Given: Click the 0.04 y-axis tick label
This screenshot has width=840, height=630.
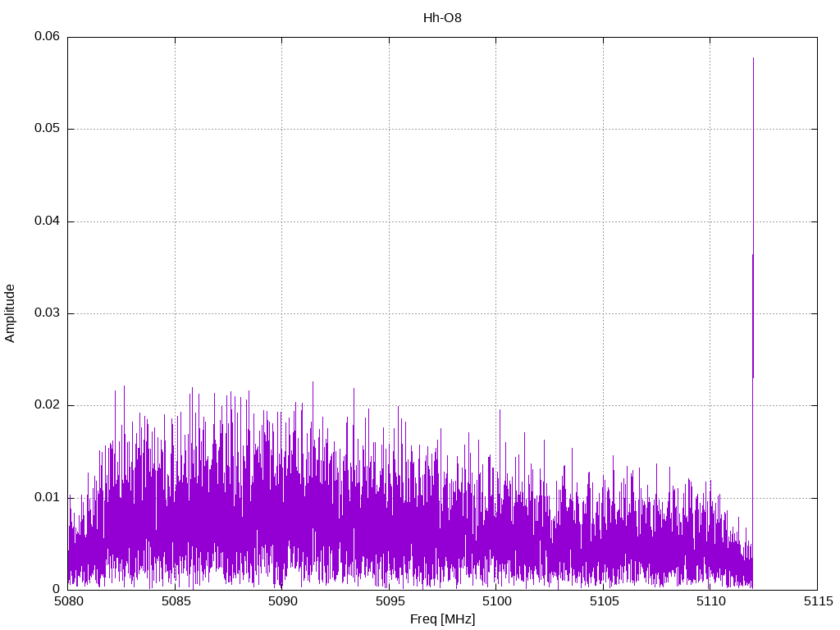Looking at the screenshot, I should pos(47,221).
